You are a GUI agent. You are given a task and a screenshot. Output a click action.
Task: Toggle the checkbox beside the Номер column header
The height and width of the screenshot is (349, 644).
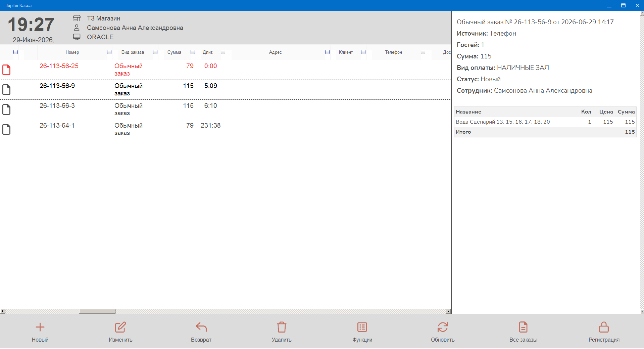click(109, 52)
